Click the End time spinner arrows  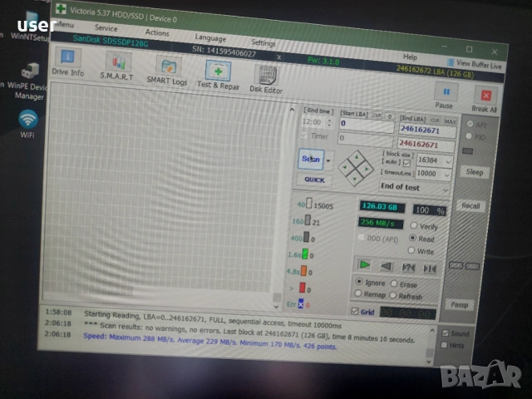[329, 122]
